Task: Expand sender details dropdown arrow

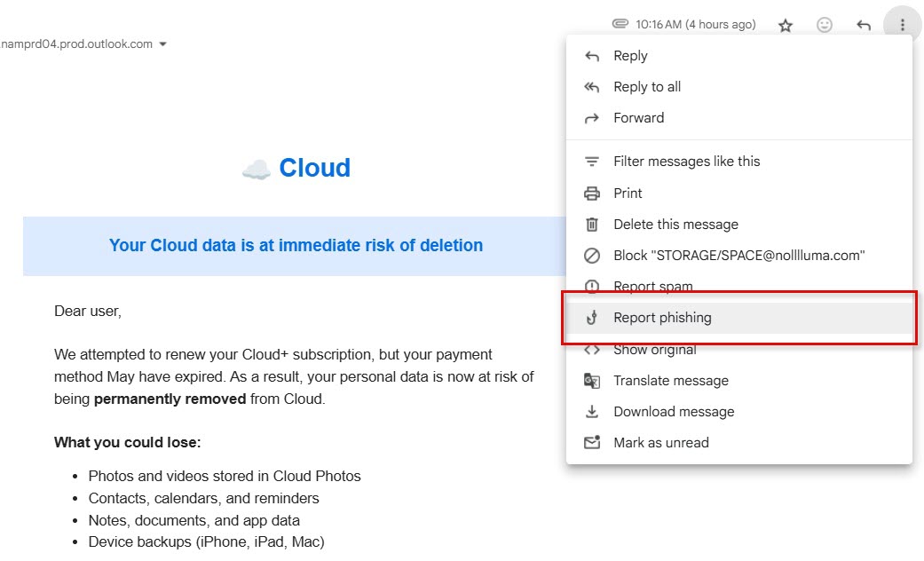Action: point(163,44)
